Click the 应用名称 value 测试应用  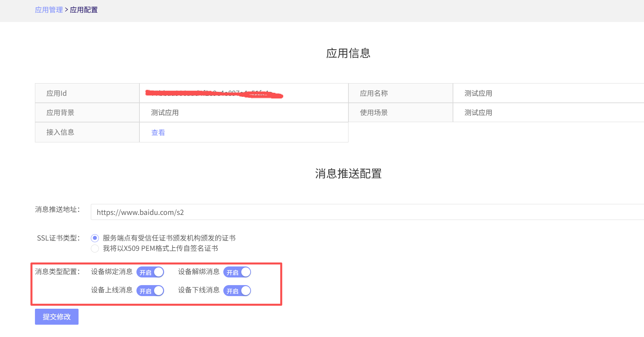point(478,93)
